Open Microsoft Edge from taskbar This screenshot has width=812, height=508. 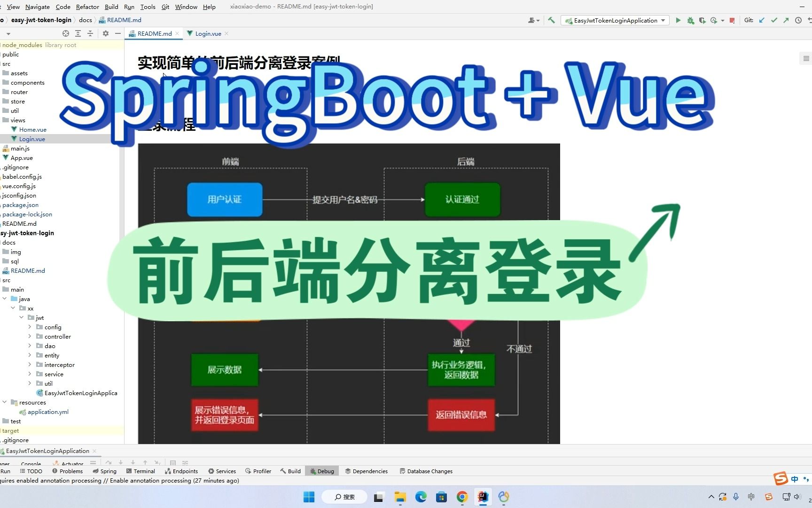[x=421, y=497]
